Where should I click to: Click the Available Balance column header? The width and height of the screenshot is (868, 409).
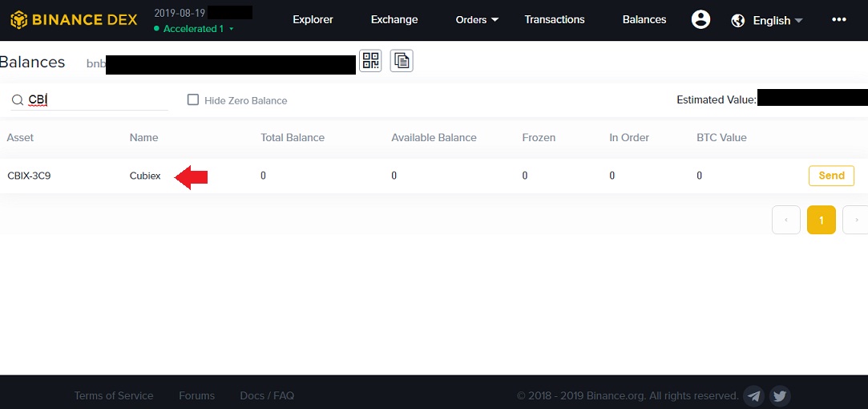(x=434, y=137)
